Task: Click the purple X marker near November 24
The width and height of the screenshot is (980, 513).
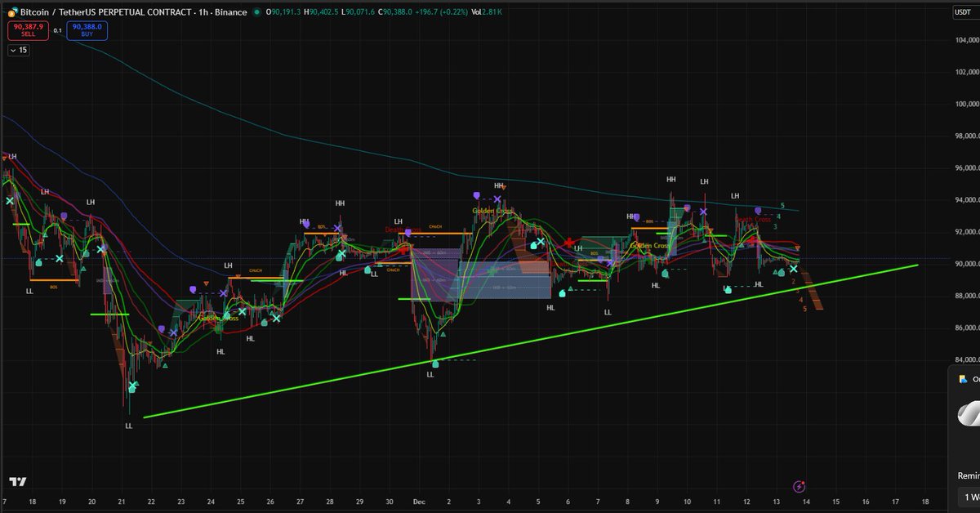Action: pos(223,293)
